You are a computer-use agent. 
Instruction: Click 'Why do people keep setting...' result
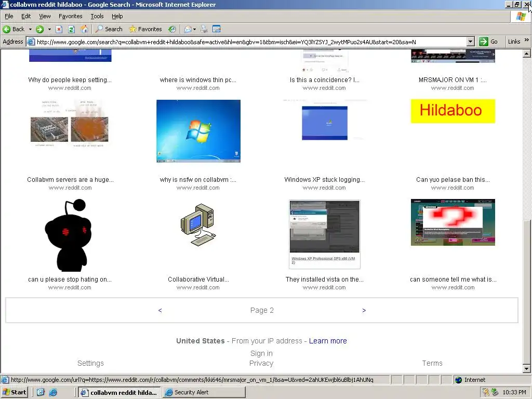[x=70, y=79]
